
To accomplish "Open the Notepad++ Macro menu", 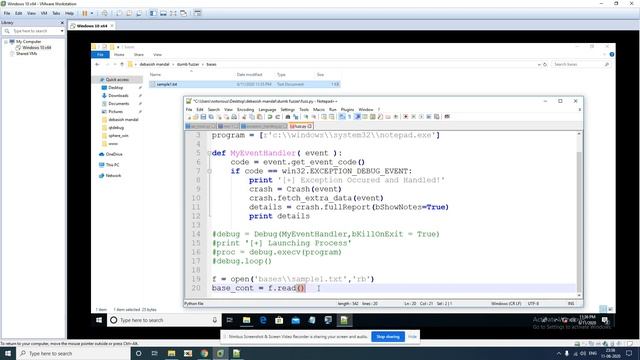I will click(319, 109).
